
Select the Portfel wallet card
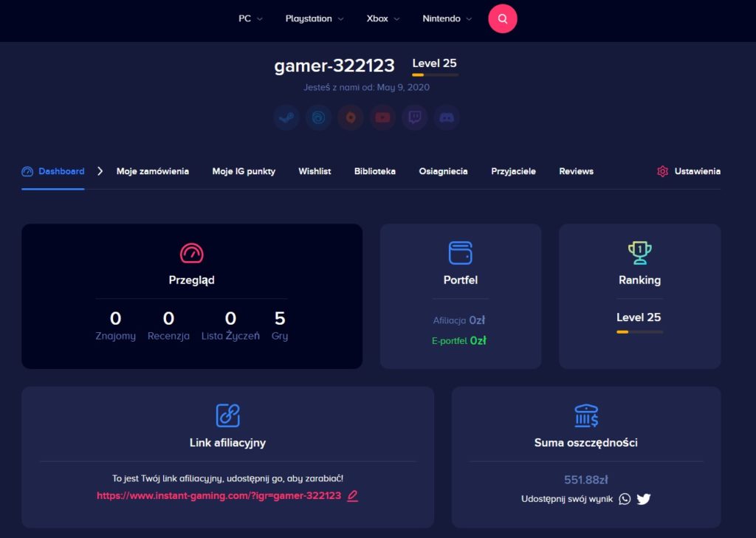tap(460, 296)
